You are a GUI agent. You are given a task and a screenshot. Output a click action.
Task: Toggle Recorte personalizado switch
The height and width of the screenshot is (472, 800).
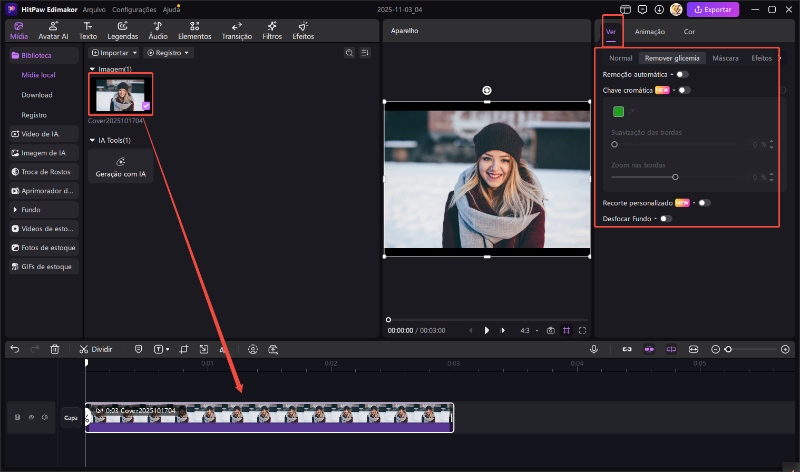click(704, 203)
